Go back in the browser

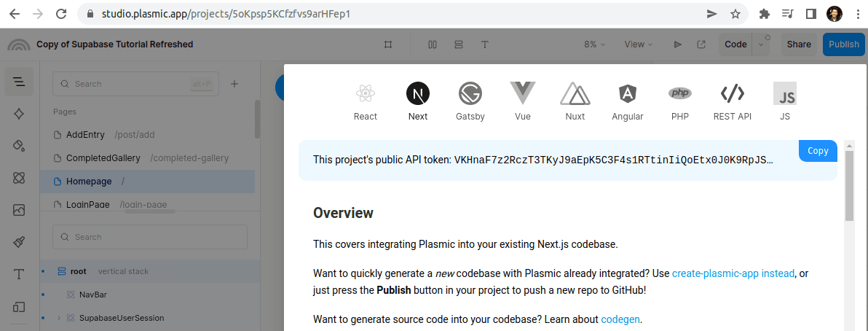click(15, 14)
